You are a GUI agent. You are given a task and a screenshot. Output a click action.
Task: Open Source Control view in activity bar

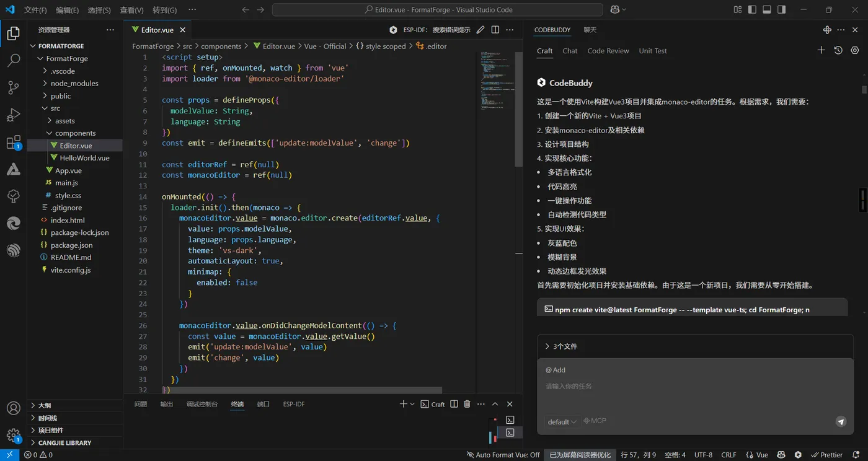(x=13, y=87)
